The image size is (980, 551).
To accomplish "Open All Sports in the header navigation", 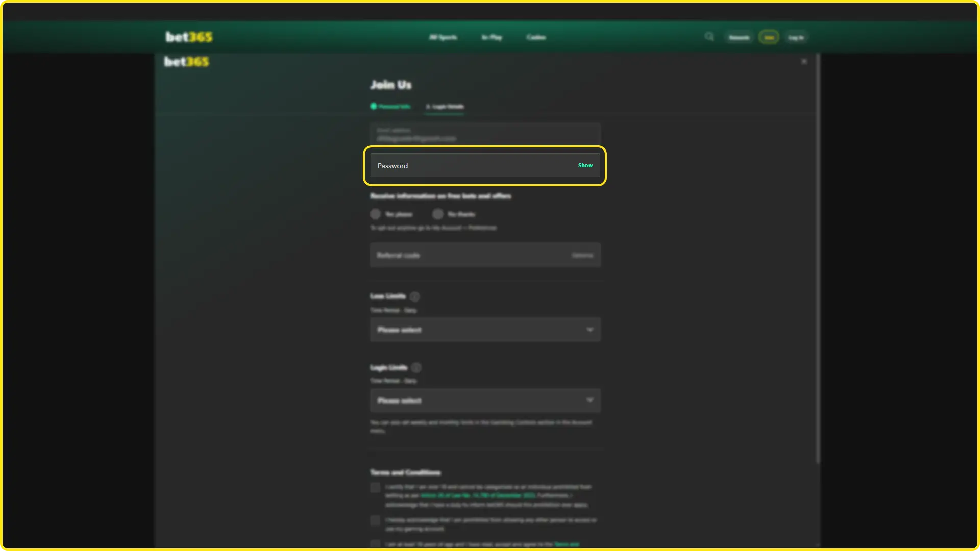I will click(443, 37).
